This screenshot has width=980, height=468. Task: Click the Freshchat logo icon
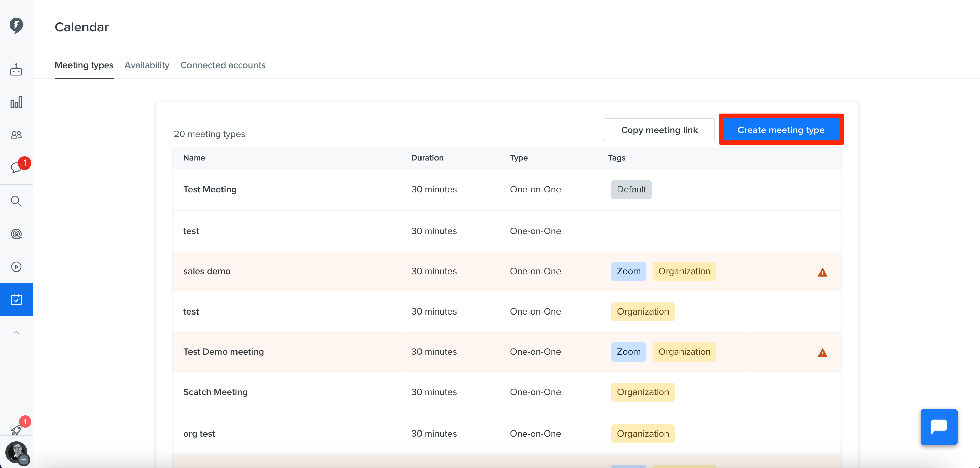[16, 26]
